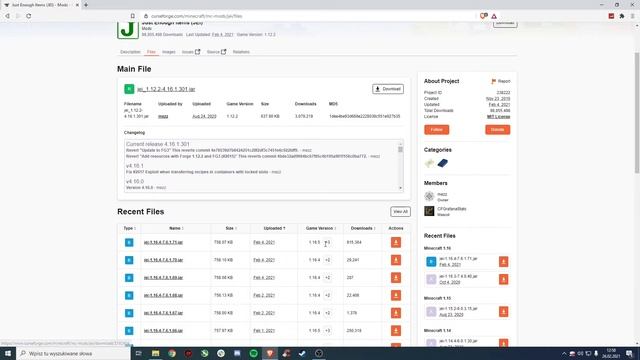
Task: Open a new browser tab
Action: coord(86,5)
